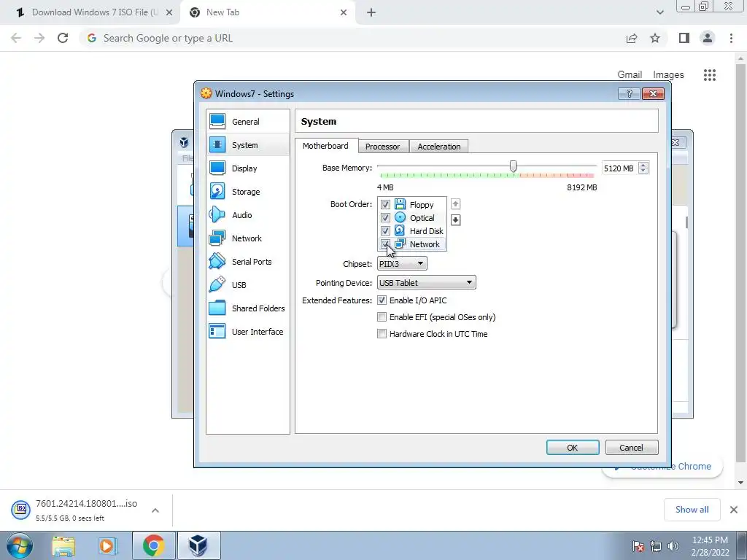The height and width of the screenshot is (560, 747).
Task: Open File Explorer from taskbar
Action: pos(63,545)
